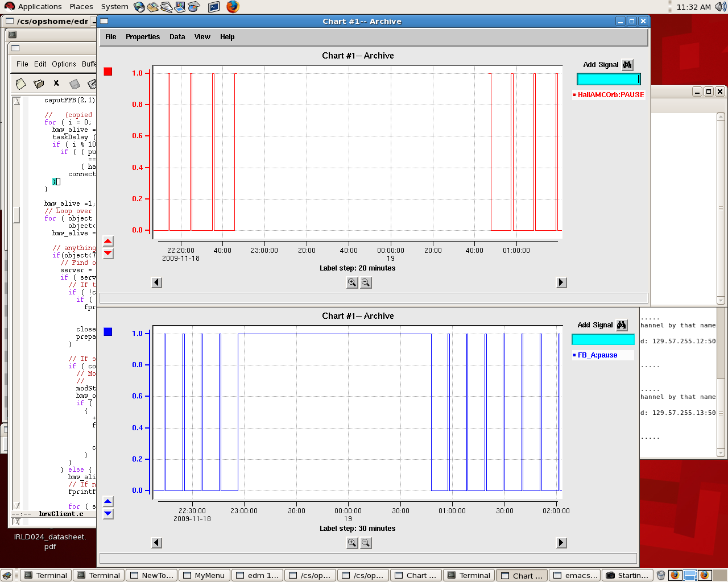Open the Edit menu in the Emacs window
The image size is (728, 582).
point(40,64)
